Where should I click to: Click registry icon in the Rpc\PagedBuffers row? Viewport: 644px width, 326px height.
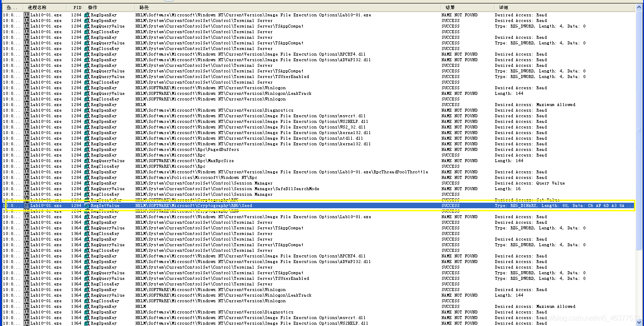coord(87,150)
